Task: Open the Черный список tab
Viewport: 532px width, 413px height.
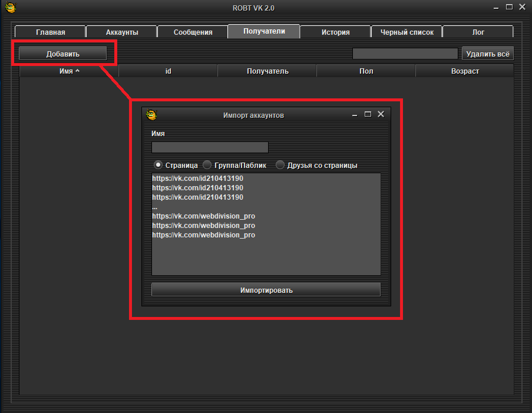Action: (x=407, y=32)
